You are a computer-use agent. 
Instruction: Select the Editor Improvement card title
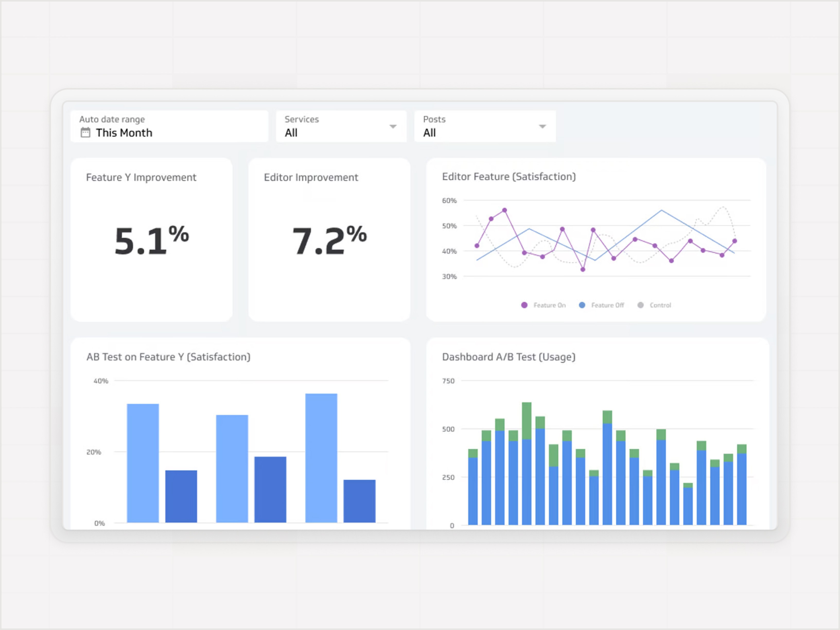[x=311, y=177]
